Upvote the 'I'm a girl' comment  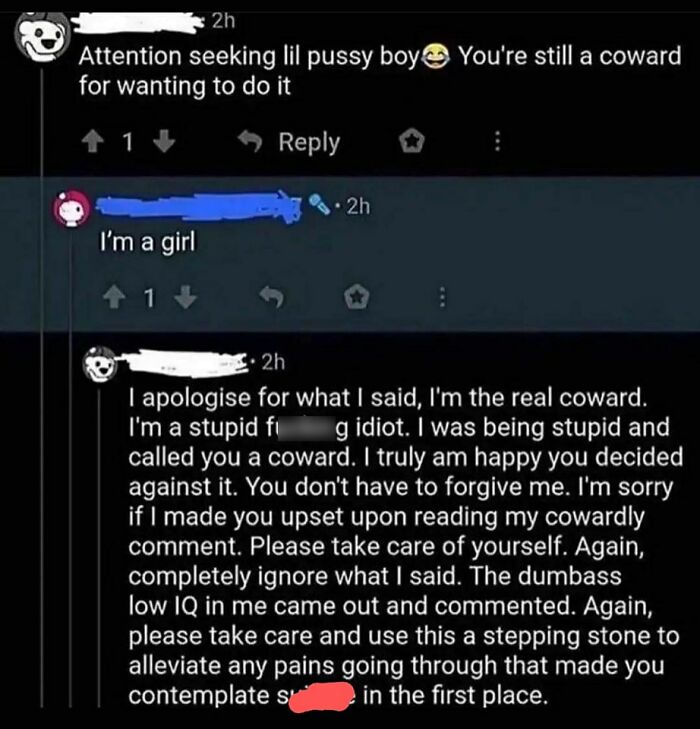coord(113,298)
